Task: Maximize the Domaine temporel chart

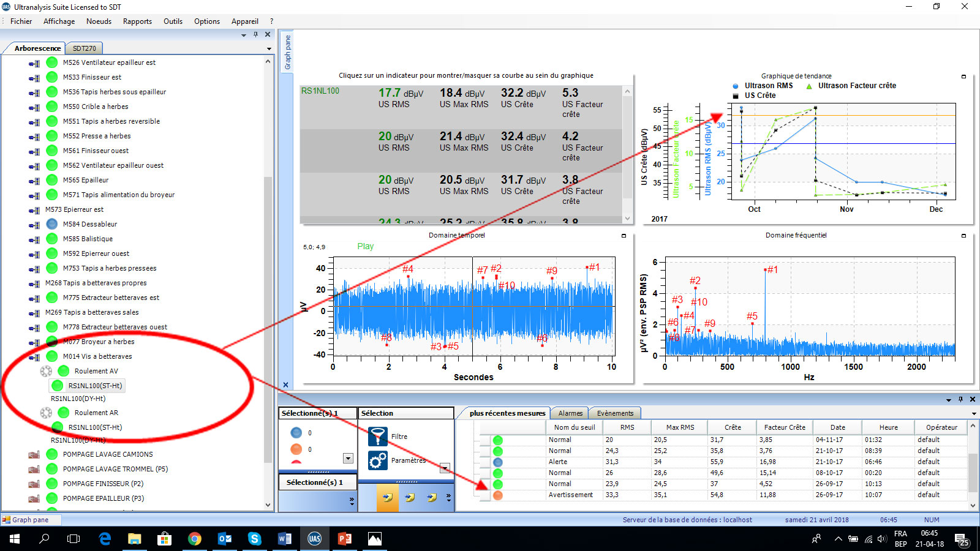Action: click(624, 236)
